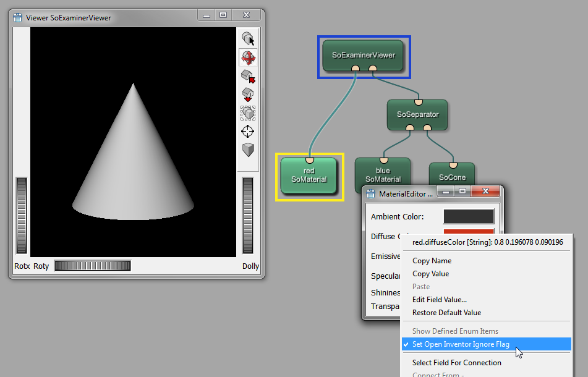
Task: Select Restore Default Value menu entry
Action: [x=446, y=313]
